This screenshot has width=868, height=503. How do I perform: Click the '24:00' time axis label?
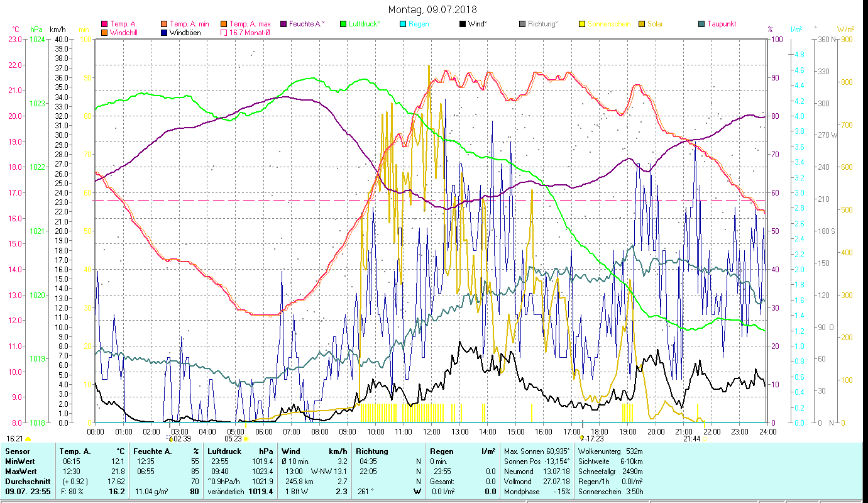click(768, 432)
